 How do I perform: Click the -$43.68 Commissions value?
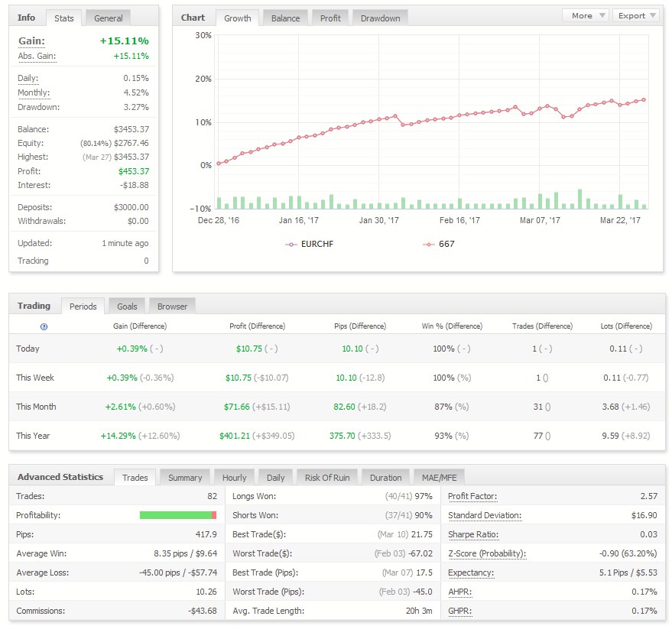[x=203, y=611]
